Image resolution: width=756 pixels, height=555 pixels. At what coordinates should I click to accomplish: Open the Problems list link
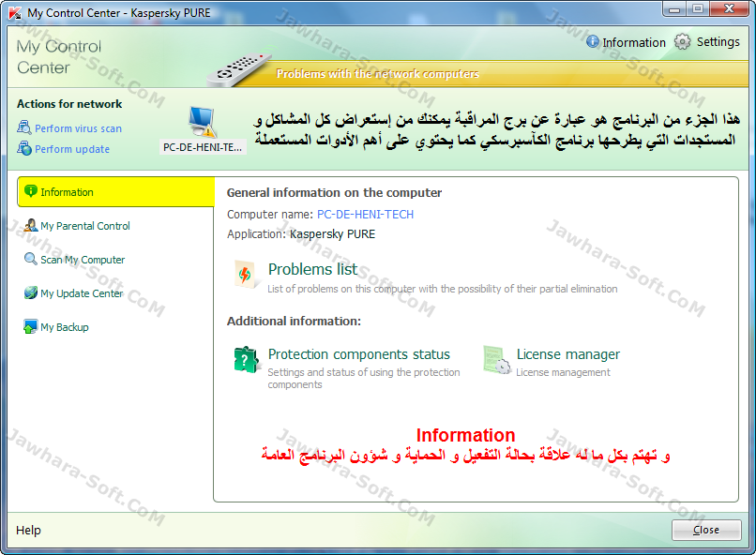point(313,269)
